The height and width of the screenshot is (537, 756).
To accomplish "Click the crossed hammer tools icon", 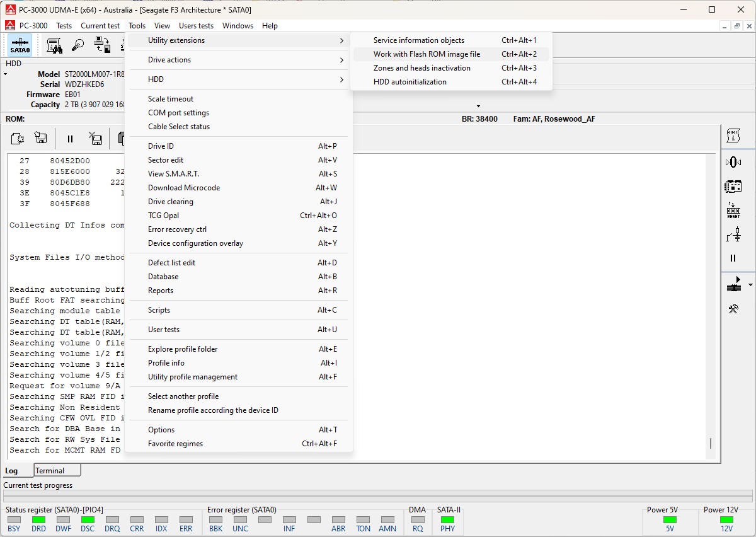I will [x=733, y=309].
